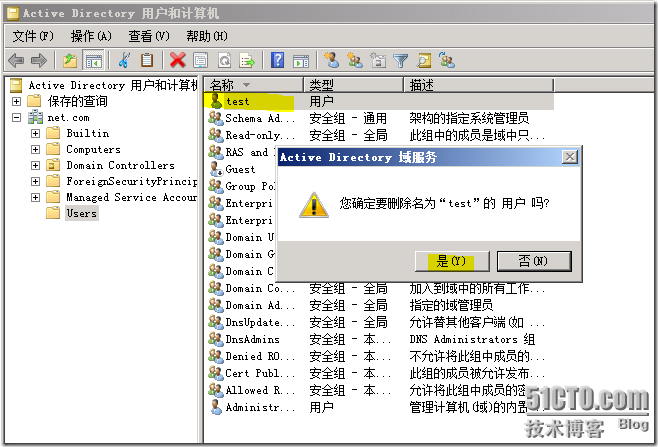Image resolution: width=658 pixels, height=447 pixels.
Task: Expand the Domain Controllers folder
Action: 36,165
